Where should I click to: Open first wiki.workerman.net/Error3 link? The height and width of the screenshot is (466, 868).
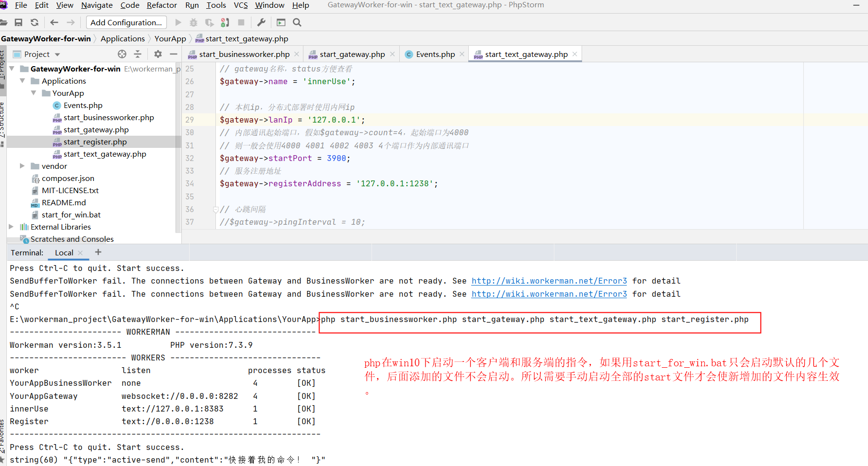(549, 281)
